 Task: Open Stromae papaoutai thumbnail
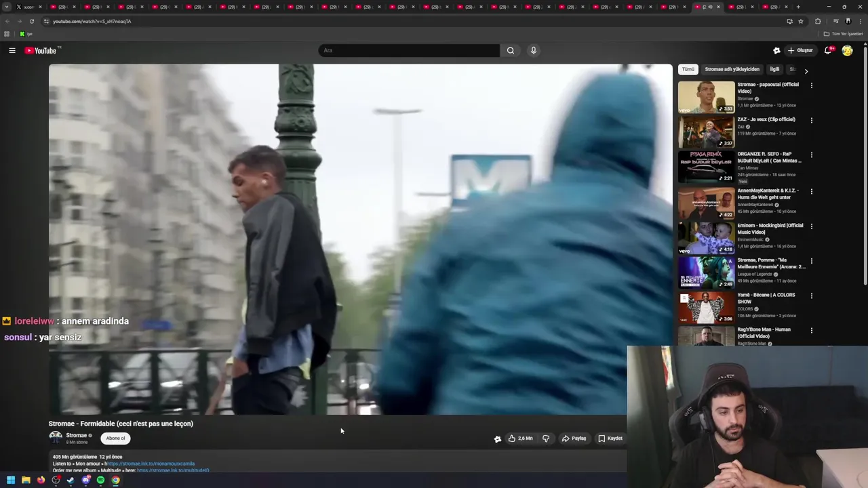[706, 97]
